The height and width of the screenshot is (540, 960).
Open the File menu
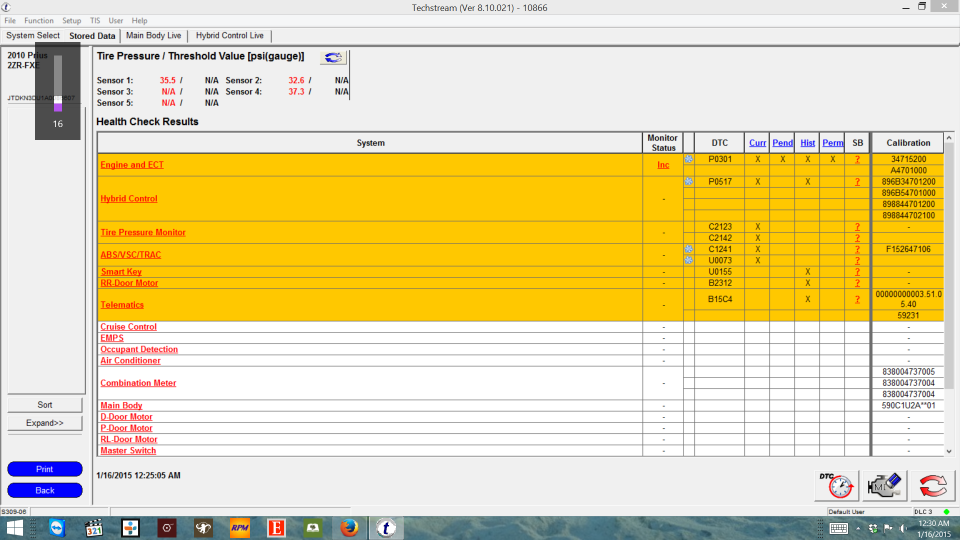click(10, 20)
